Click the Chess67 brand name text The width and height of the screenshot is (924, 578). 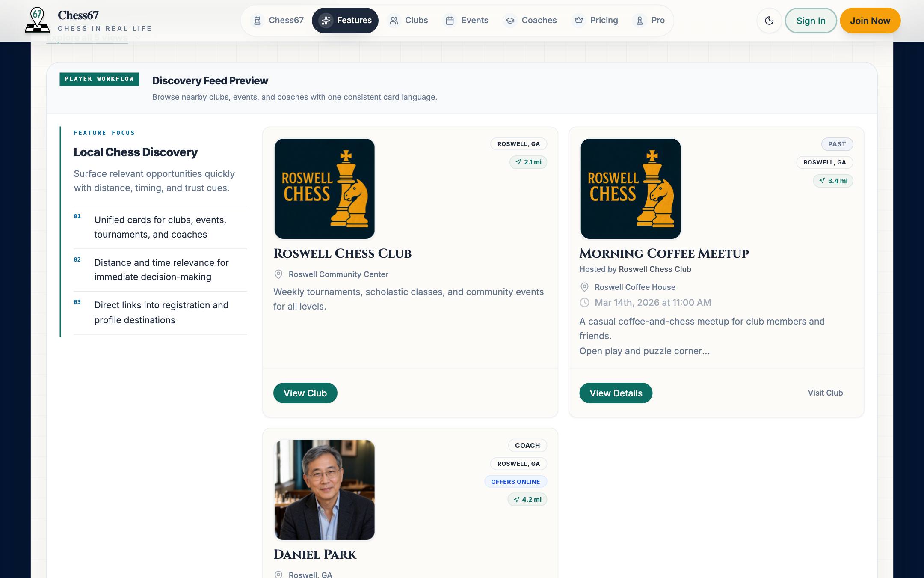click(x=78, y=15)
